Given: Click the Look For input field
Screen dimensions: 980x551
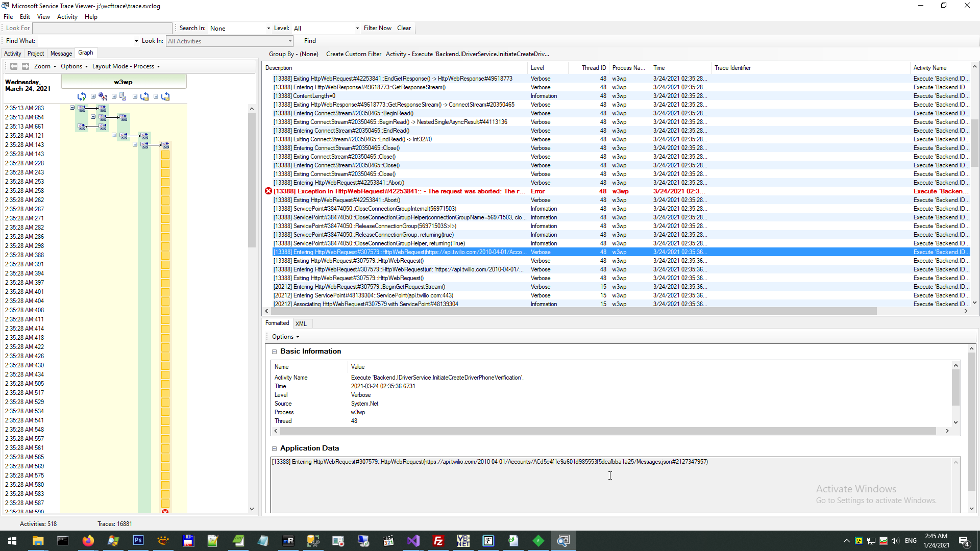Looking at the screenshot, I should (102, 28).
